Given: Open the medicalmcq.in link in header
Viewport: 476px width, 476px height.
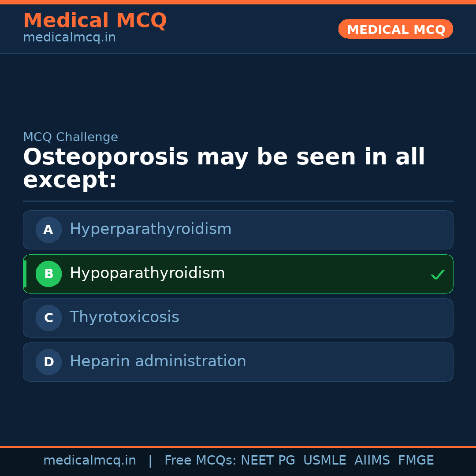Looking at the screenshot, I should 69,37.
